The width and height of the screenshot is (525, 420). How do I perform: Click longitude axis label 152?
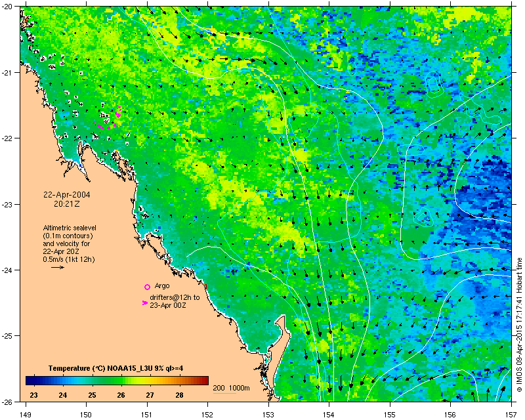(x=207, y=415)
